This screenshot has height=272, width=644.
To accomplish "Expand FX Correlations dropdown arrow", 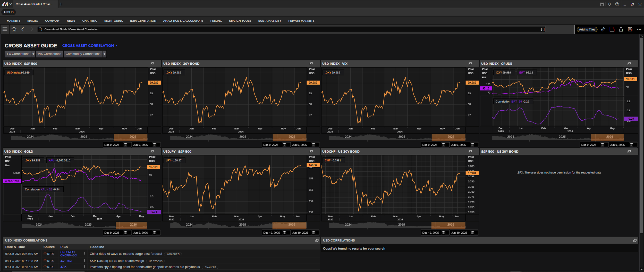I will [33, 54].
